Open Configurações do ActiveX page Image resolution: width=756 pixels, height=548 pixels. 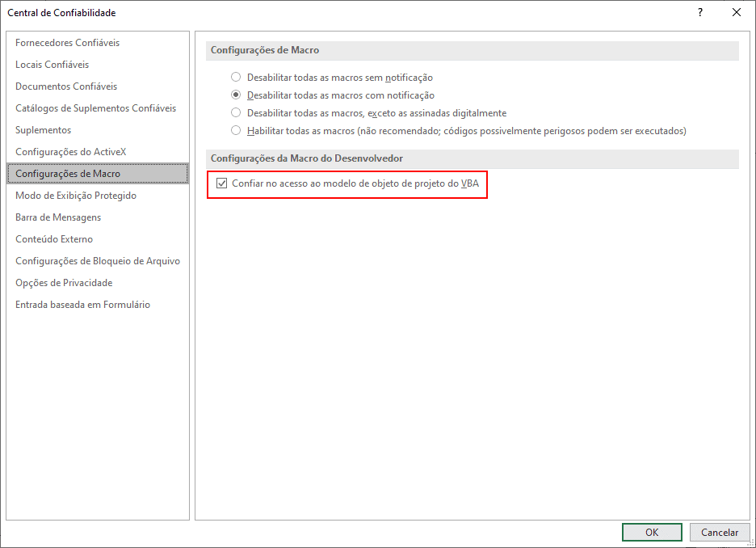(71, 152)
